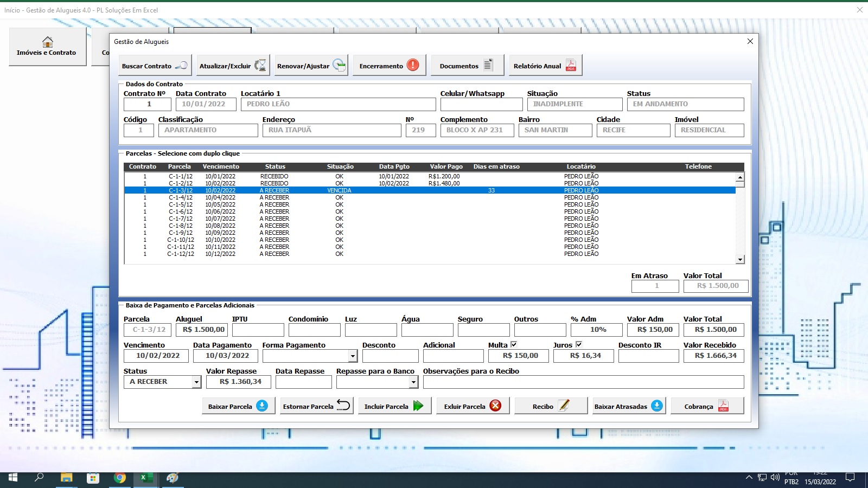Generate Cobrança PDF

click(x=707, y=406)
